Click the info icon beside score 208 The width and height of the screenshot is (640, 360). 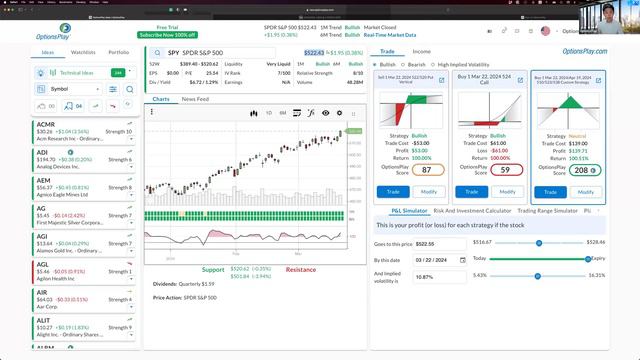click(x=593, y=171)
